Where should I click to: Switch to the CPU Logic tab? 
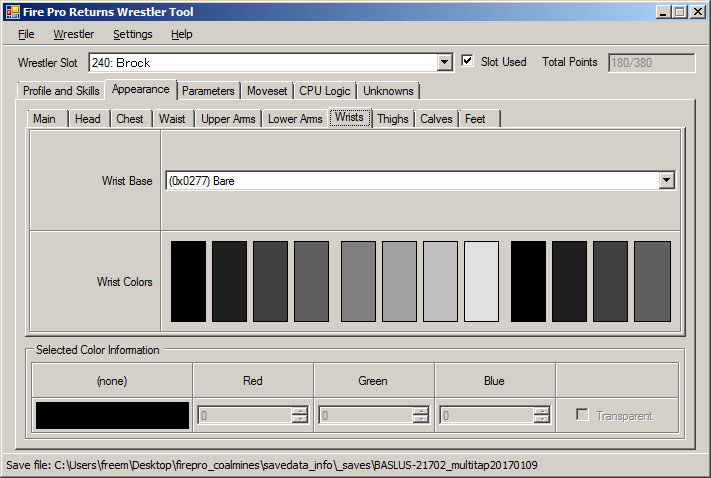coord(324,91)
